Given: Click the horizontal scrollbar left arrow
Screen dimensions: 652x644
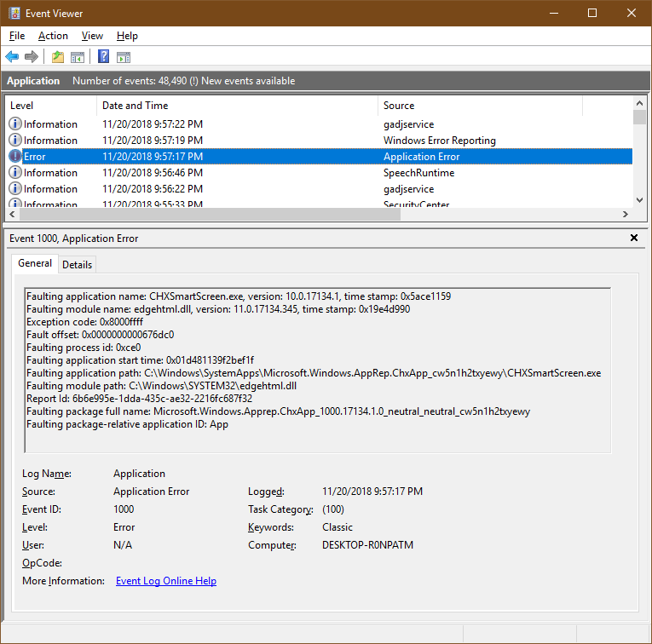Looking at the screenshot, I should [12, 215].
